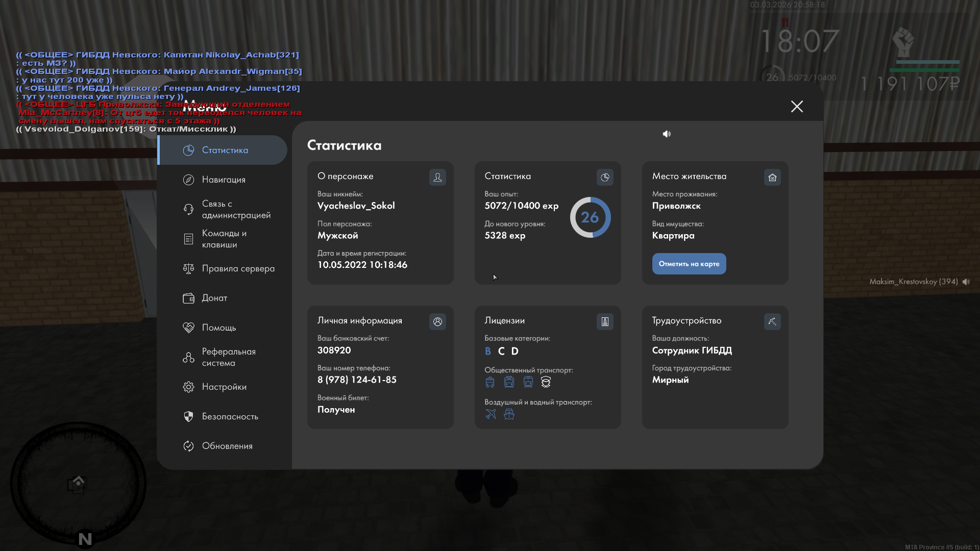Select the Настройки menu item

(223, 387)
